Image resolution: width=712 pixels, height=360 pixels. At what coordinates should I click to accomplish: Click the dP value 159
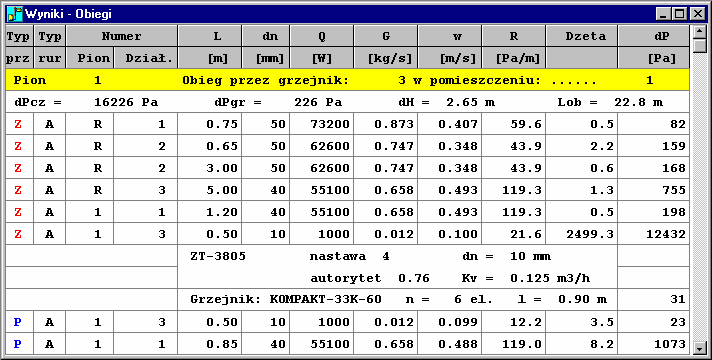[x=654, y=146]
